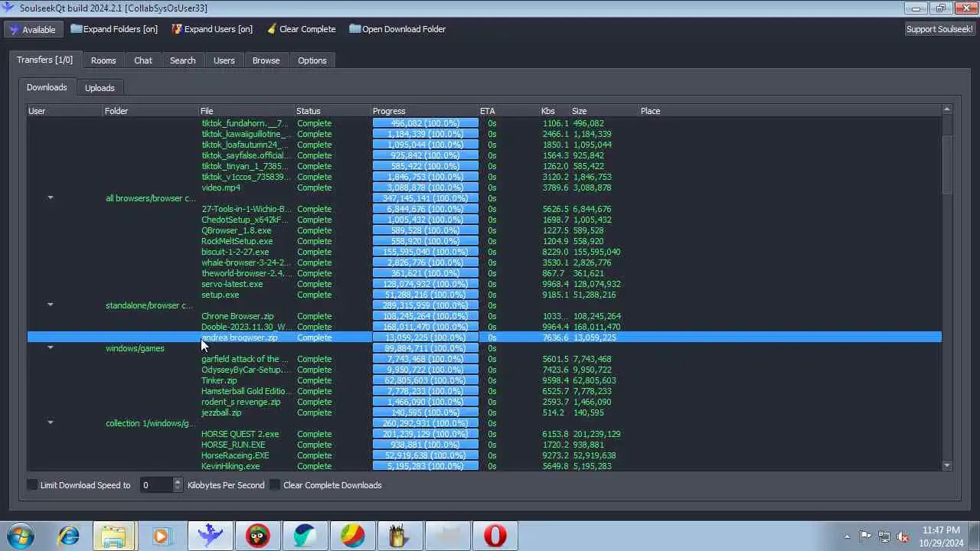The height and width of the screenshot is (551, 980).
Task: Open the Windows Start menu
Action: pos(21,536)
